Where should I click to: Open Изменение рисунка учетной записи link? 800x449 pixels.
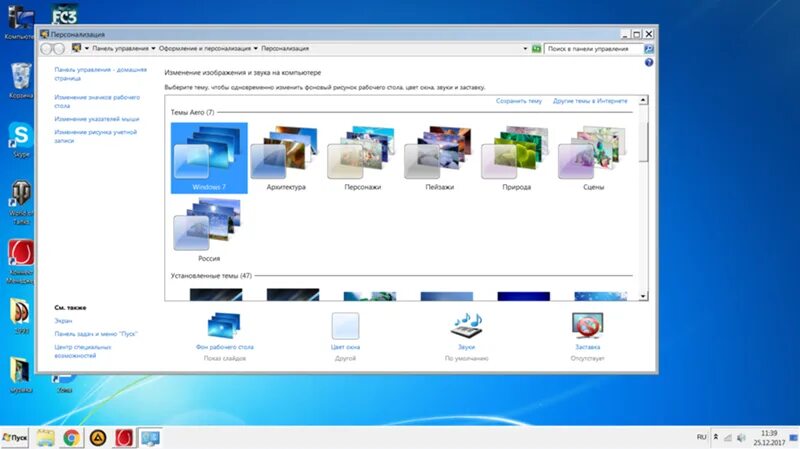click(95, 136)
